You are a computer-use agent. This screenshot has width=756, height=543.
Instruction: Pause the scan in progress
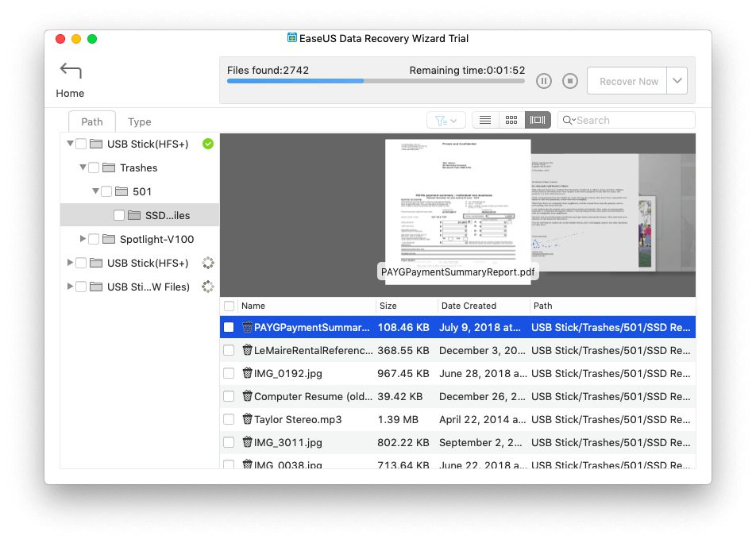pyautogui.click(x=544, y=81)
